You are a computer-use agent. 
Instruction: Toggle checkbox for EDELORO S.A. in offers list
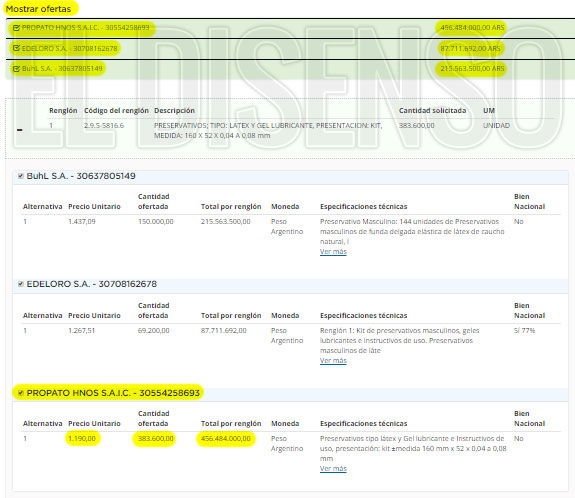tap(16, 48)
